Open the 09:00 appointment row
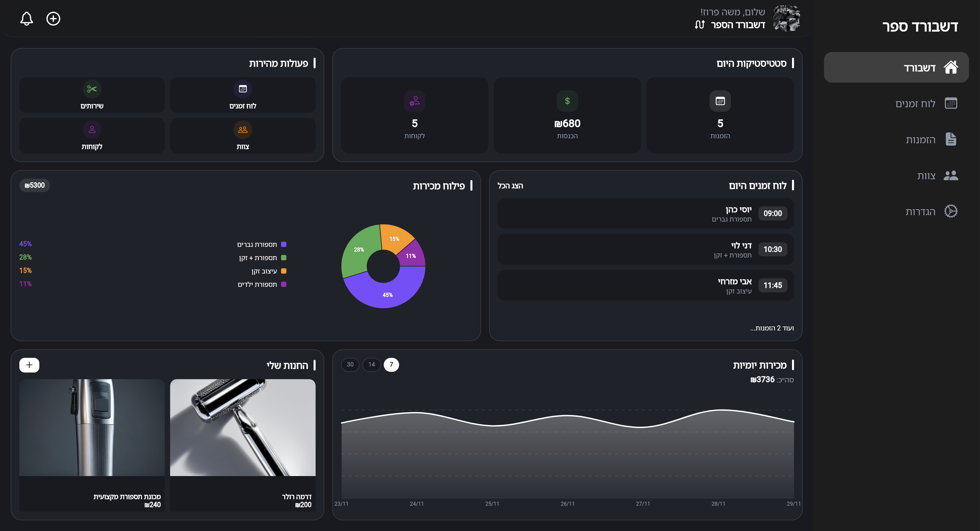The height and width of the screenshot is (531, 980). click(x=645, y=214)
